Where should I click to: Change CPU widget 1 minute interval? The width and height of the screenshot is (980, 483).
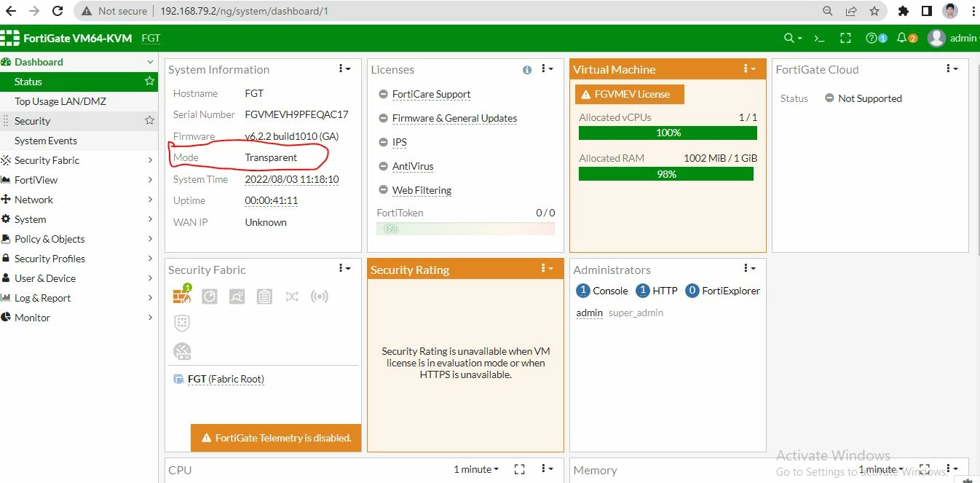[x=476, y=469]
